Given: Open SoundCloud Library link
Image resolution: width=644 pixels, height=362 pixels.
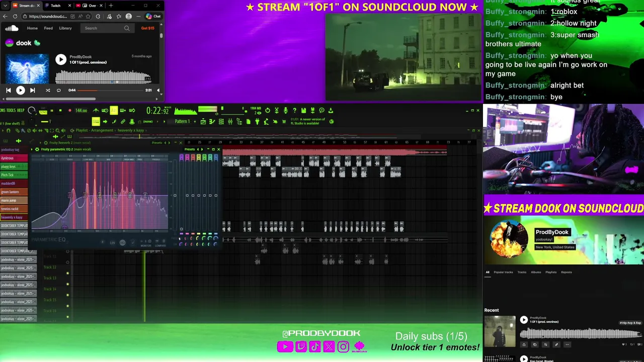Looking at the screenshot, I should (x=65, y=28).
